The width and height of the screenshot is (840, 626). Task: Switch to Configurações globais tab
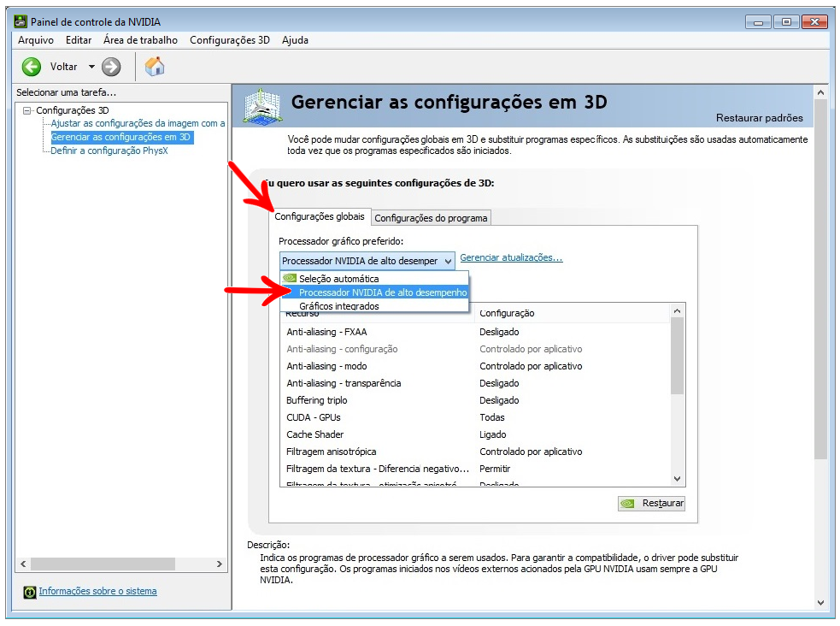320,216
